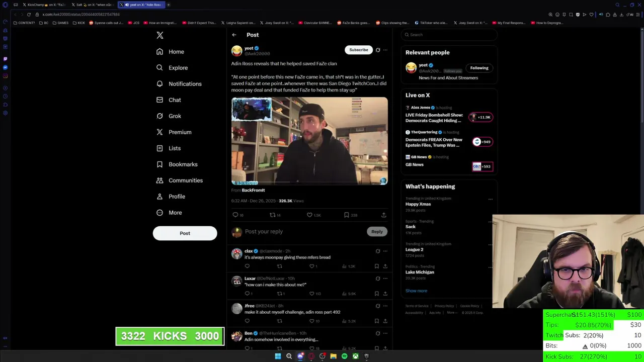Viewport: 644px width, 362px height.
Task: Click reply icon on main post
Action: tap(235, 215)
